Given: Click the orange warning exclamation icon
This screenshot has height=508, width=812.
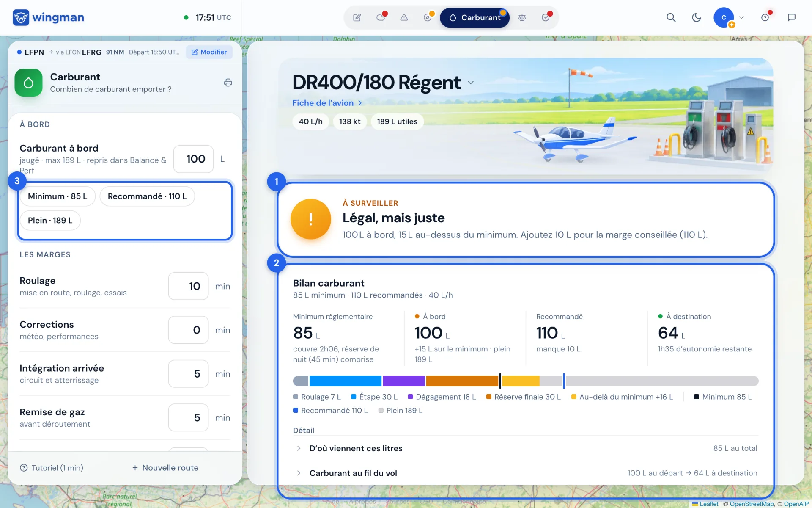Looking at the screenshot, I should pos(311,219).
